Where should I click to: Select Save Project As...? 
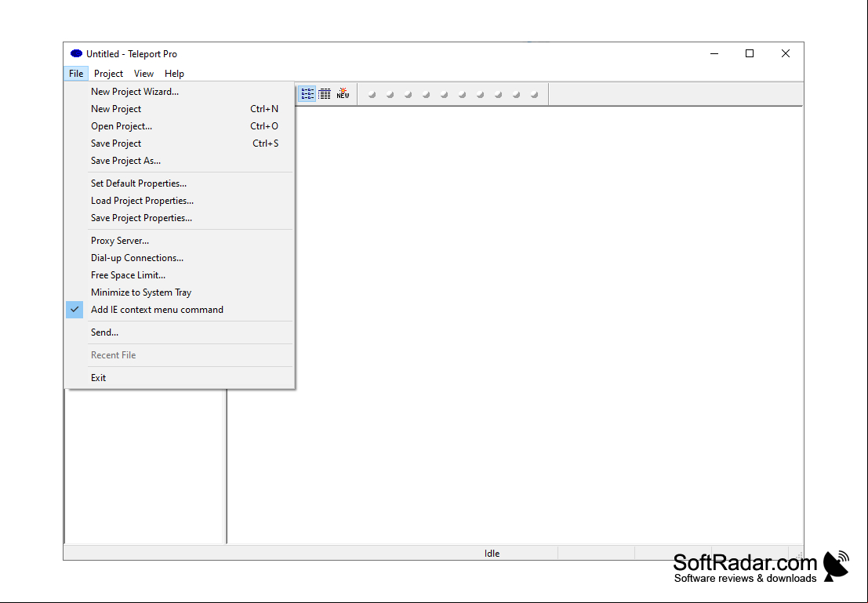coord(180,161)
